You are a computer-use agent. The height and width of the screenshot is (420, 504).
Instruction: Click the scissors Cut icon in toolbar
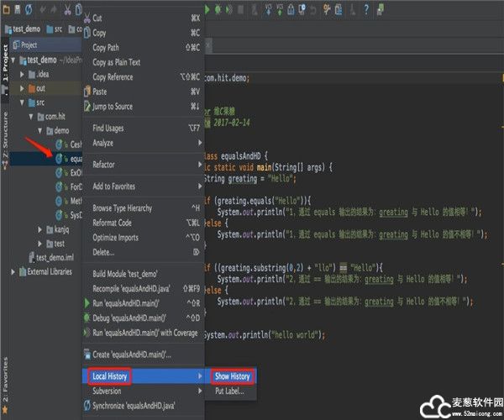[x=67, y=8]
